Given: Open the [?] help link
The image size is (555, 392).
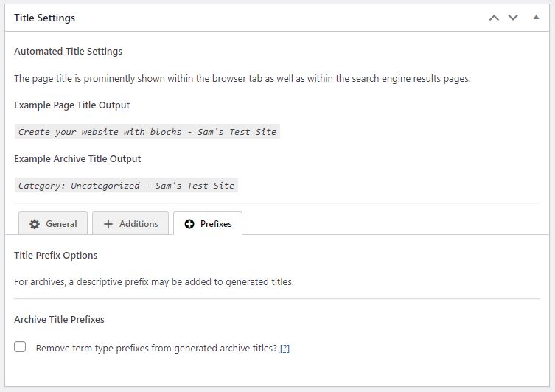Looking at the screenshot, I should (285, 349).
